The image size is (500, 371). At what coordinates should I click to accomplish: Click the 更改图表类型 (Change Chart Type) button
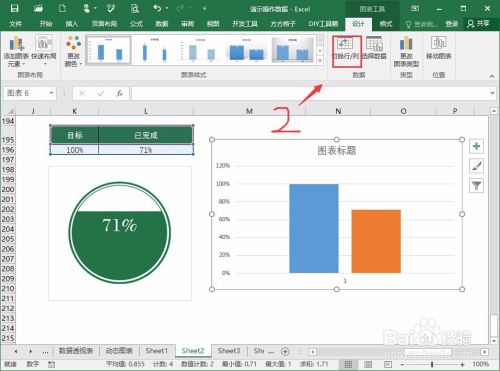coord(406,51)
